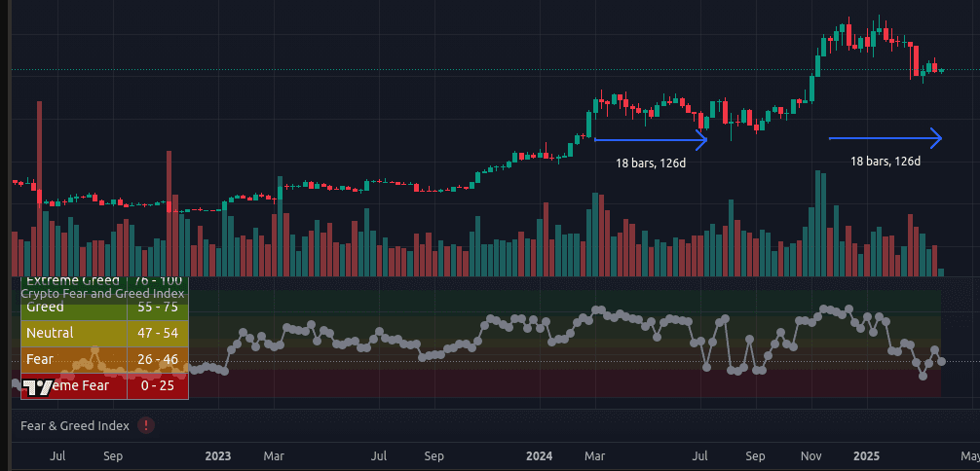Select the "Extreme Greed" cell in legend table

pos(74,281)
